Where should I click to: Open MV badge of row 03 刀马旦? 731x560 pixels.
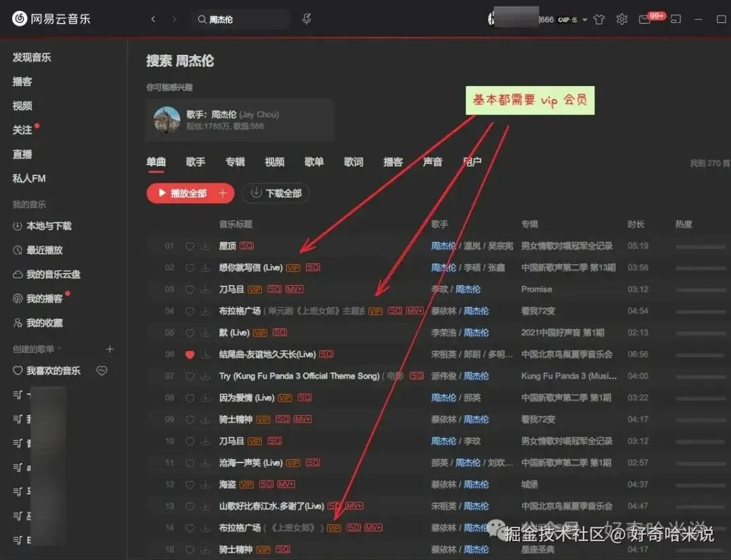pos(294,289)
